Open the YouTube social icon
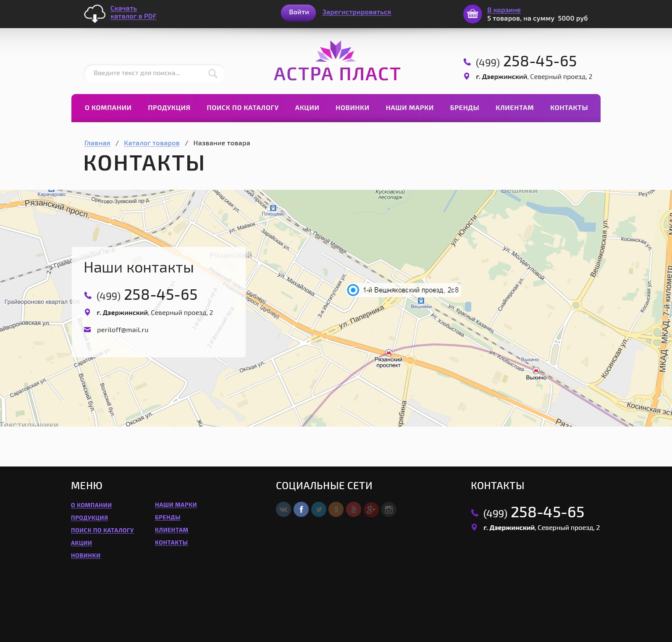Screen dimensions: 672x642 [x=354, y=509]
